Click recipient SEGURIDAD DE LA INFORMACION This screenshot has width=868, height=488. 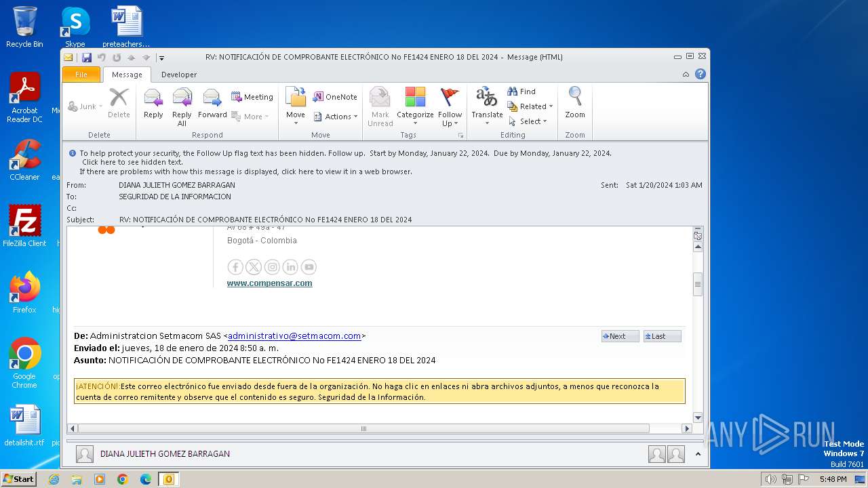pyautogui.click(x=175, y=197)
